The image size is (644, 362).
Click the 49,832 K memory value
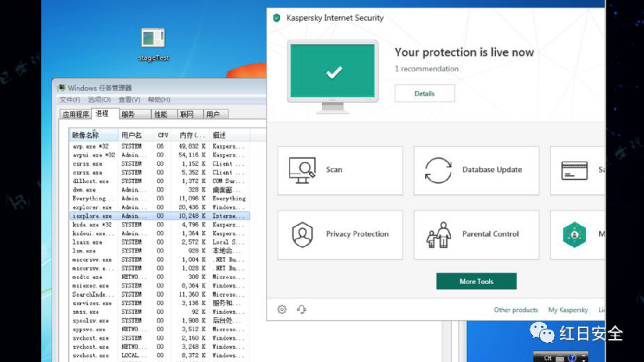tap(192, 146)
